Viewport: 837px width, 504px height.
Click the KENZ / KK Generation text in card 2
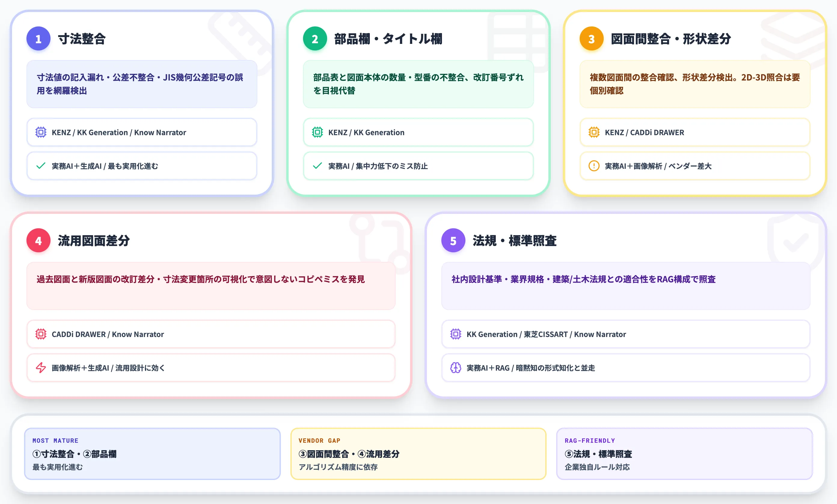click(x=366, y=132)
